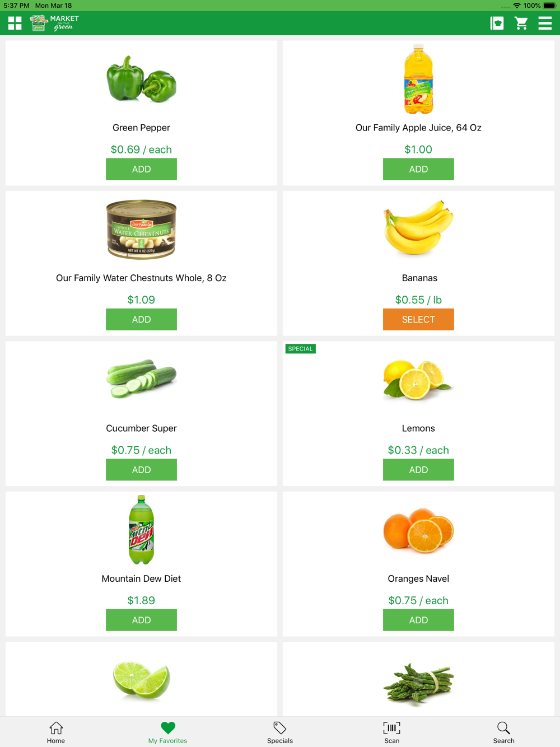Open the hamburger menu
560x747 pixels.
coord(545,23)
